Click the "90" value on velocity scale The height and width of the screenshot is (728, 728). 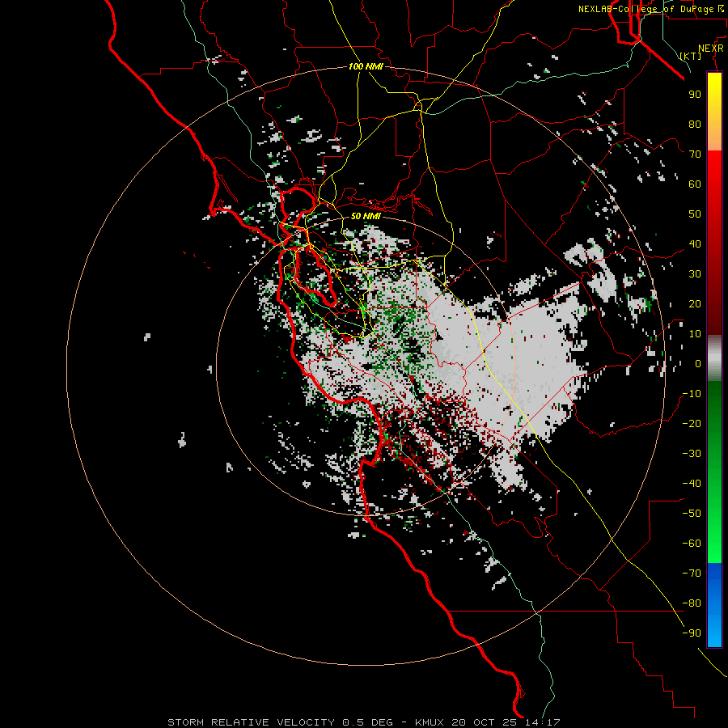click(695, 95)
